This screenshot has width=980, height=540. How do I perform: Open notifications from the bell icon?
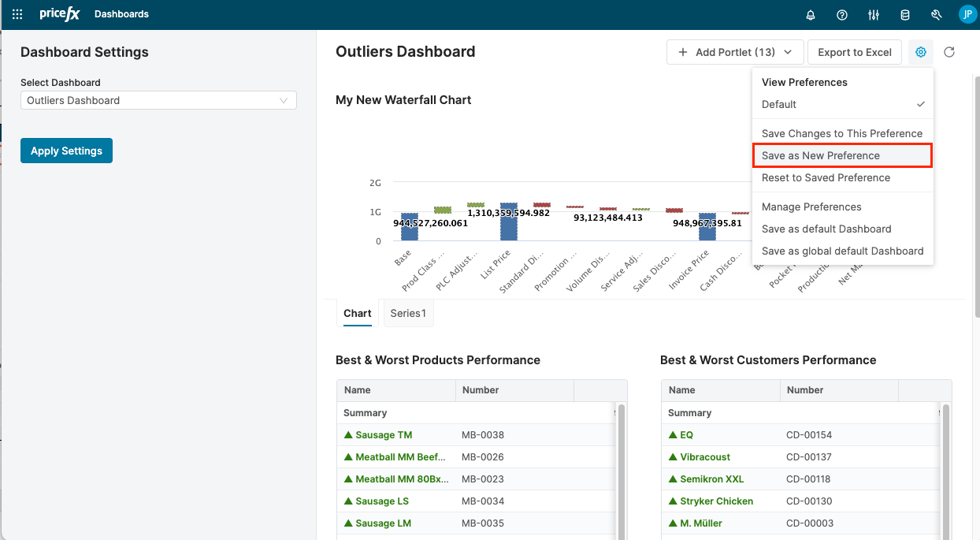(810, 14)
